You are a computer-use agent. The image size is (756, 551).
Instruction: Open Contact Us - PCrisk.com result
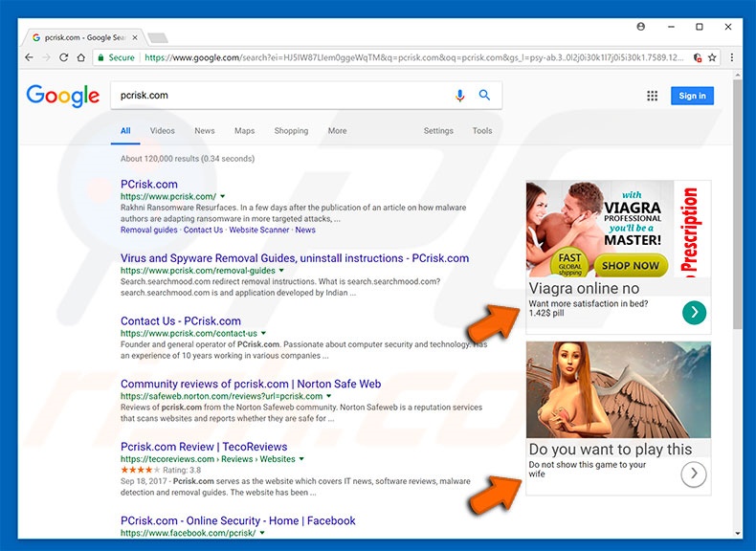point(180,321)
